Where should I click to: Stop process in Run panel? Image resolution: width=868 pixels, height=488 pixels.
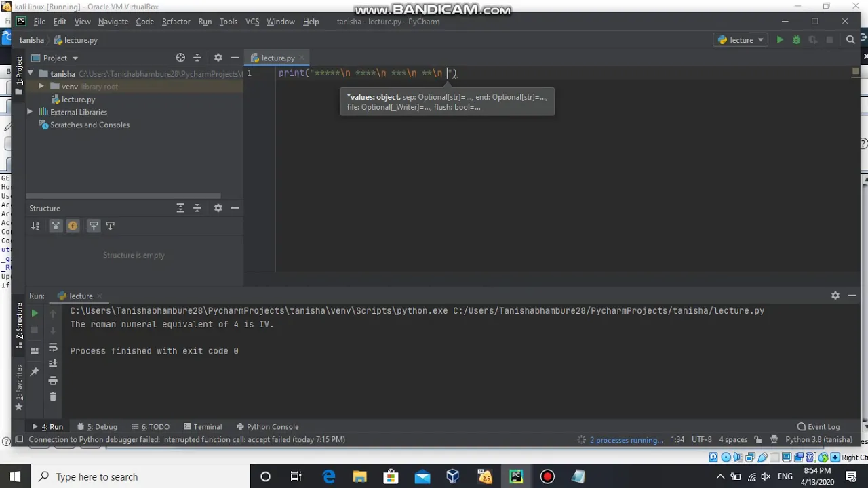click(x=35, y=330)
